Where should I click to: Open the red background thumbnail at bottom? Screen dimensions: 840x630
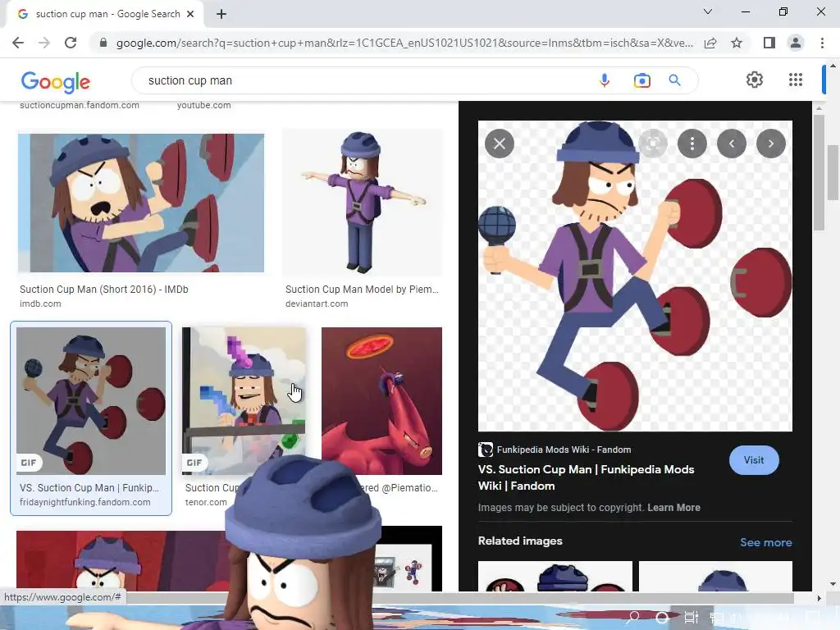pyautogui.click(x=121, y=561)
